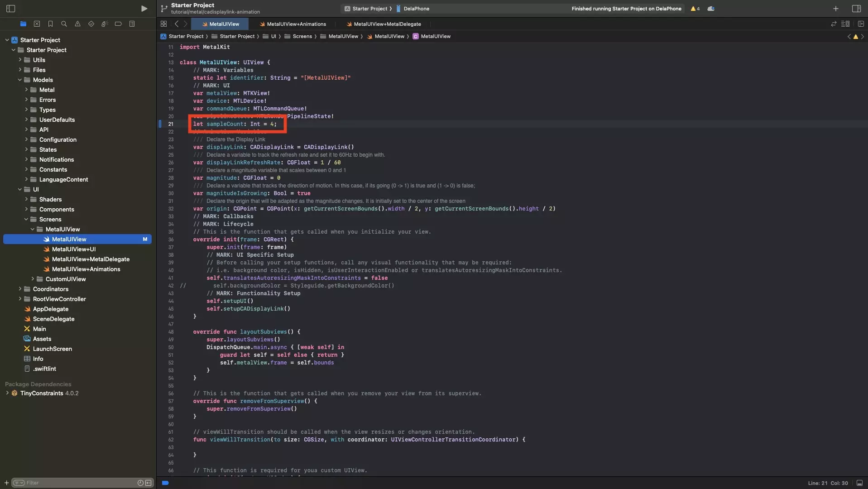The image size is (868, 489).
Task: Select MetalUIView+MetalDelegate in navigator
Action: click(x=91, y=259)
